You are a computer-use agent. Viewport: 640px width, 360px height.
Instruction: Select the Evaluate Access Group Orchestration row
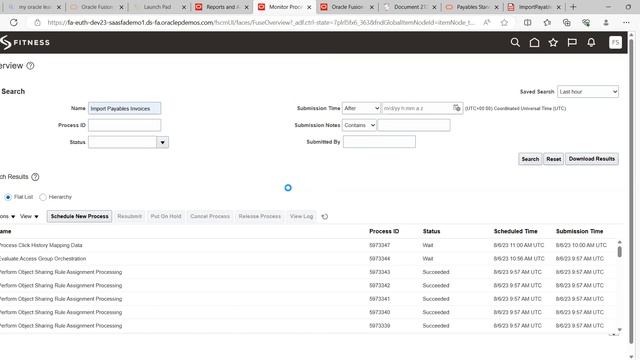(309, 259)
